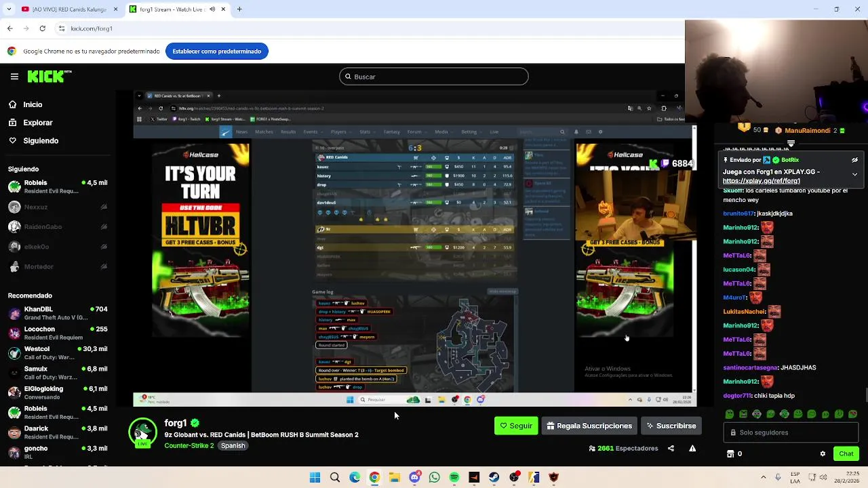Share the stream with share icon
Viewport: 868px width, 488px height.
point(671,448)
